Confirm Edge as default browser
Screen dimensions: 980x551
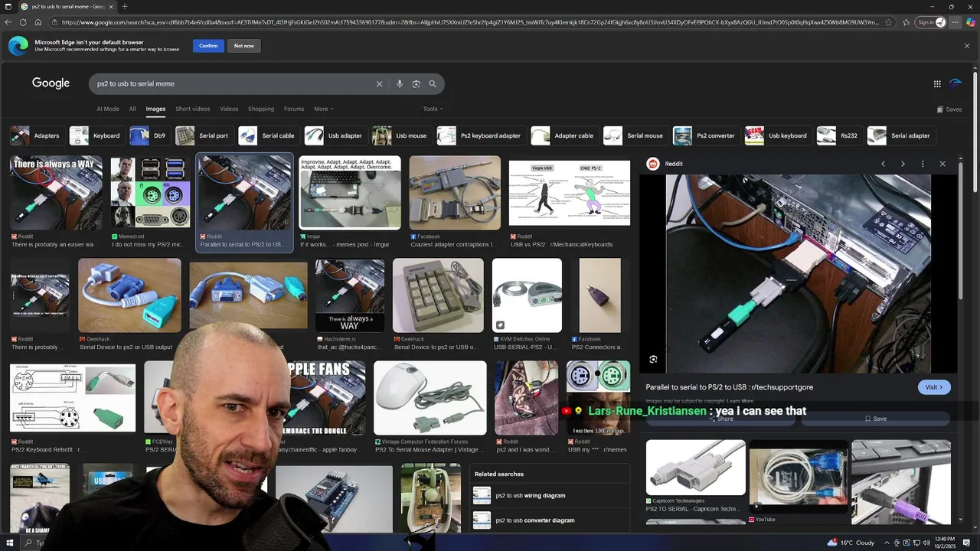[x=208, y=46]
